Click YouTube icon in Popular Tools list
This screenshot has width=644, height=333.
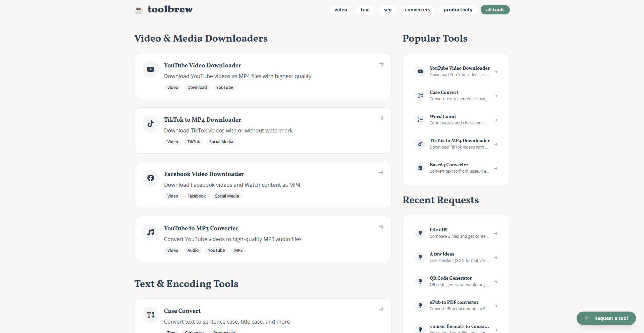click(x=420, y=71)
